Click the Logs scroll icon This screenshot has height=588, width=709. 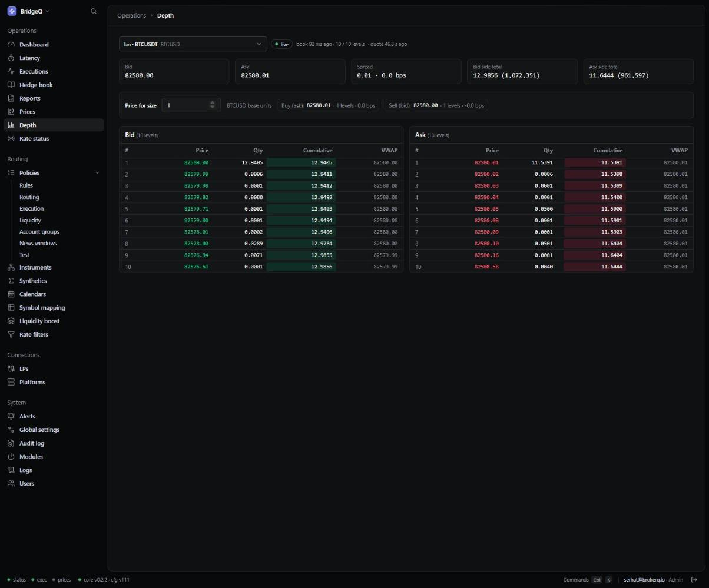click(x=11, y=470)
